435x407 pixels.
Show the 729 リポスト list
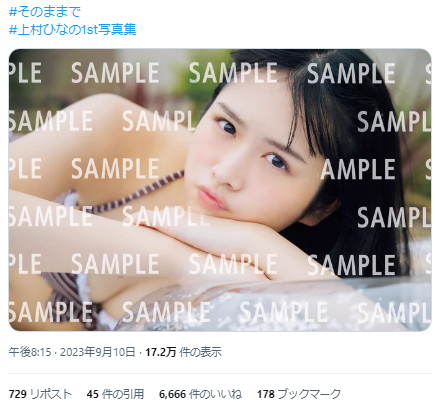pyautogui.click(x=40, y=394)
